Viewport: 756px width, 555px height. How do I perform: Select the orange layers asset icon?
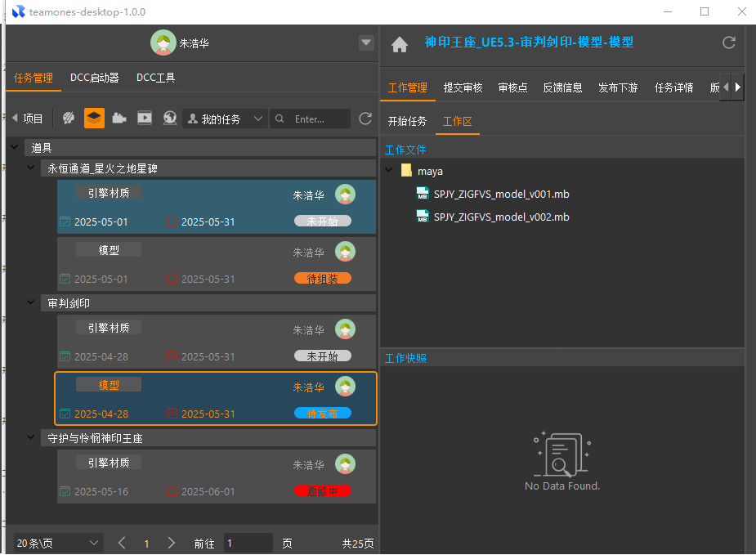94,119
